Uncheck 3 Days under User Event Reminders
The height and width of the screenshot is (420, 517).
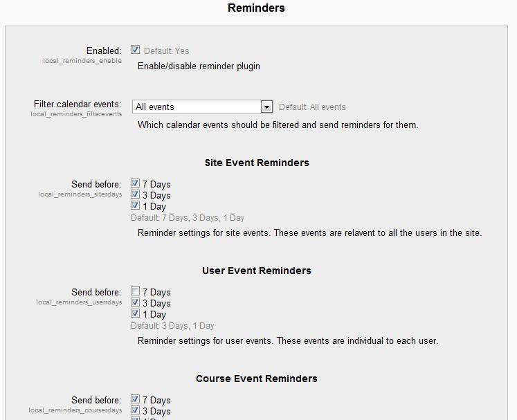pyautogui.click(x=136, y=303)
